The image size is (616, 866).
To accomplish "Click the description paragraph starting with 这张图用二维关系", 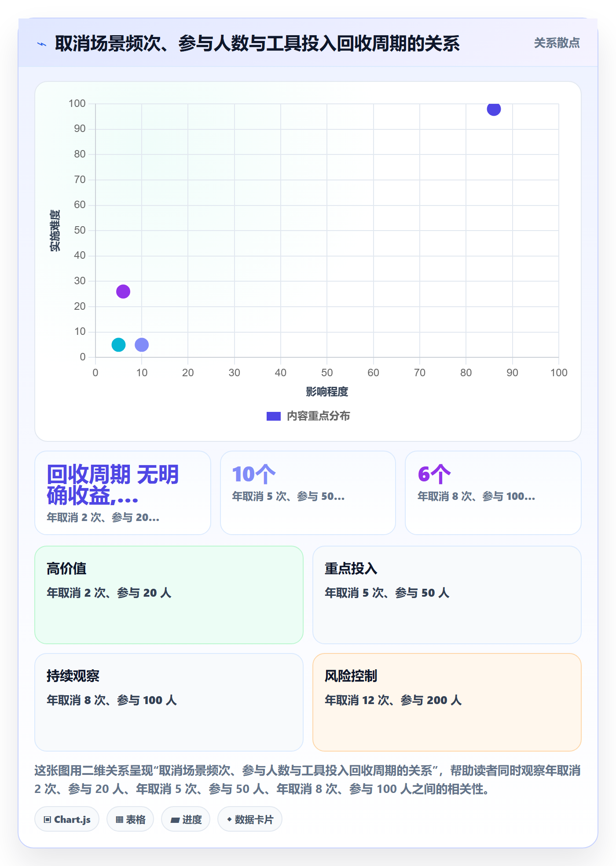I will 308,779.
